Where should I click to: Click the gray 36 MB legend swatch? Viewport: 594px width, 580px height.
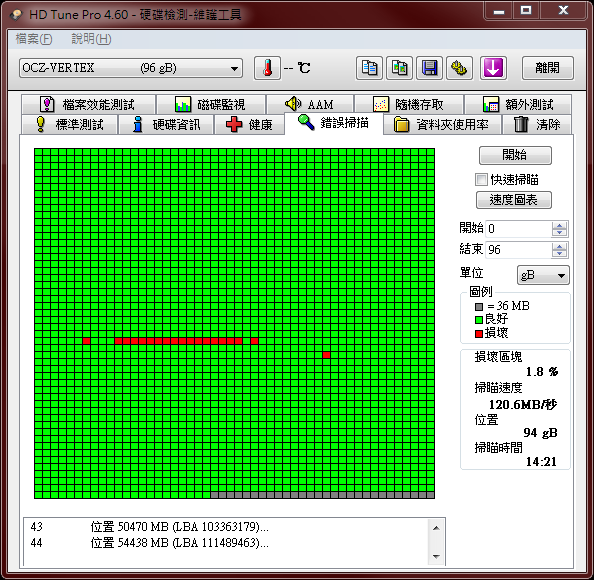tap(479, 306)
